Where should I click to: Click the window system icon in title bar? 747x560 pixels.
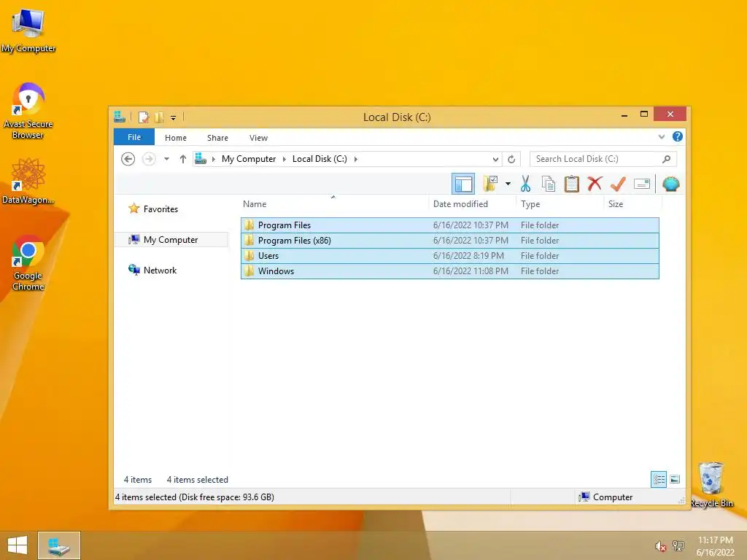(x=120, y=117)
